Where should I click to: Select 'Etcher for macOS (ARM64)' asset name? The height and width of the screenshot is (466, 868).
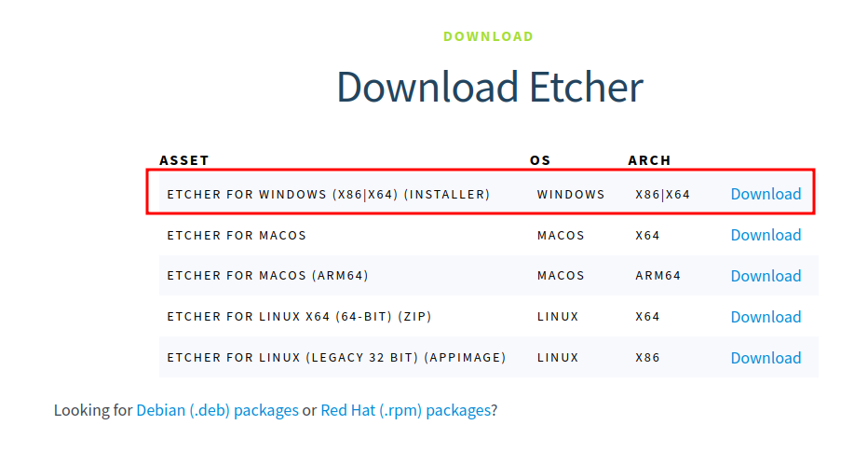point(268,277)
